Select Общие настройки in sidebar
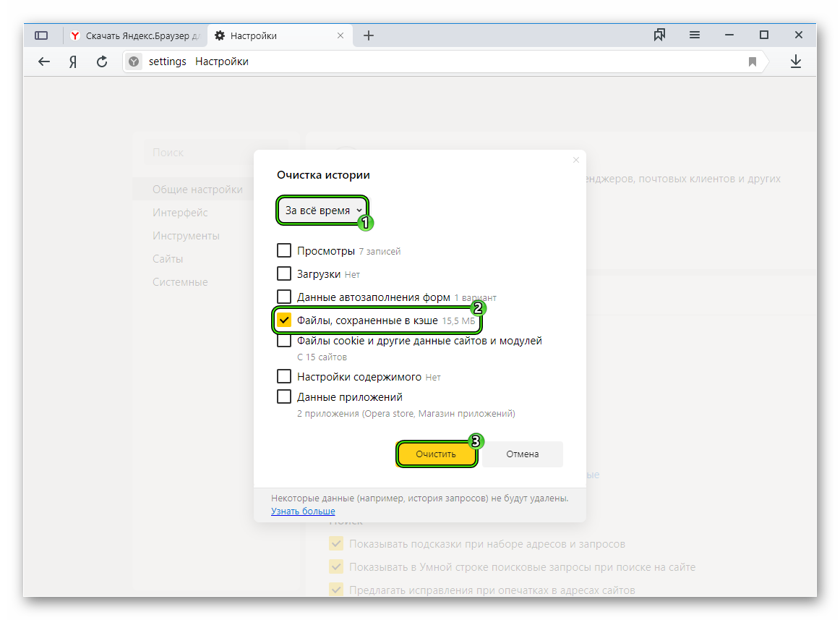The height and width of the screenshot is (620, 840). tap(197, 190)
